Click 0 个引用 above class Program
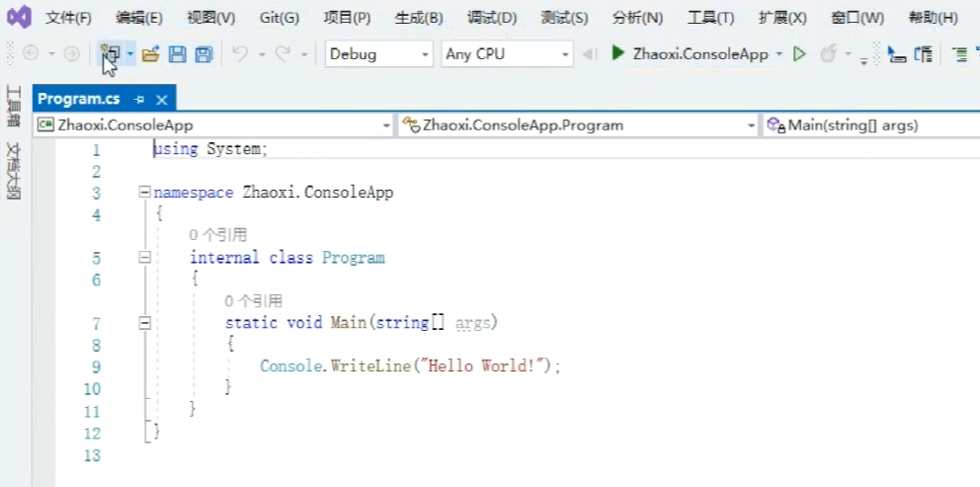 (217, 235)
